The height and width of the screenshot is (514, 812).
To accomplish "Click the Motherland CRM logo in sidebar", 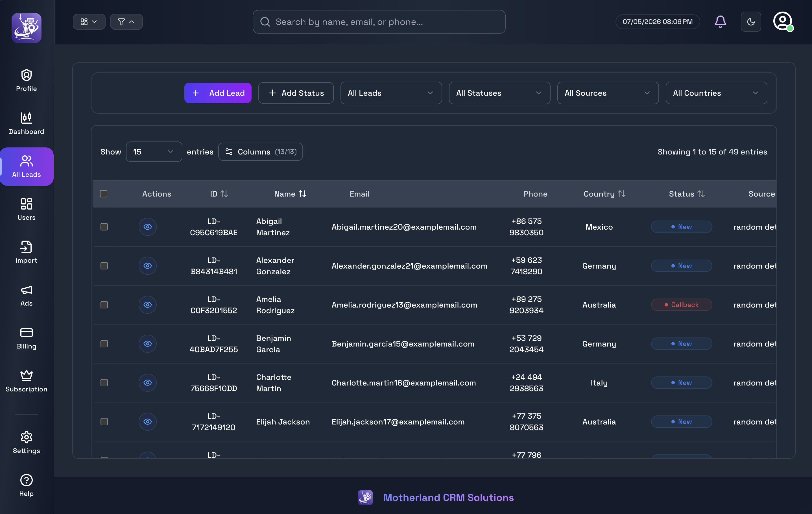I will (26, 28).
